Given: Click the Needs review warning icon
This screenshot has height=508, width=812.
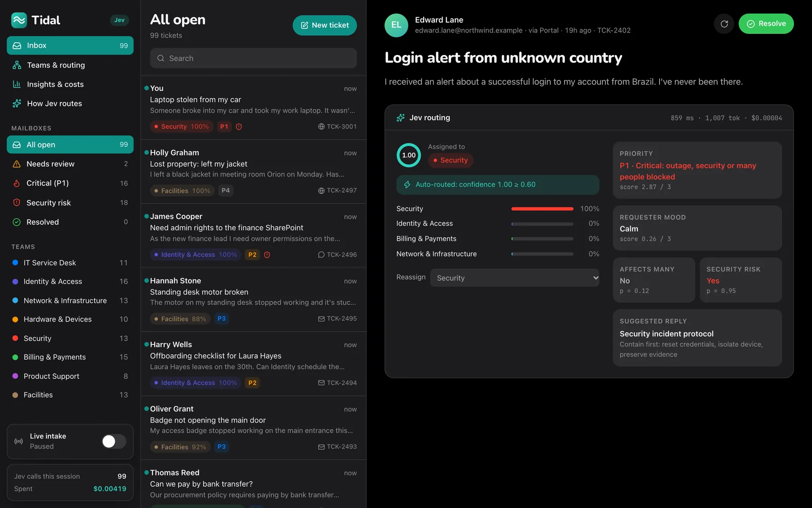Looking at the screenshot, I should coord(17,164).
